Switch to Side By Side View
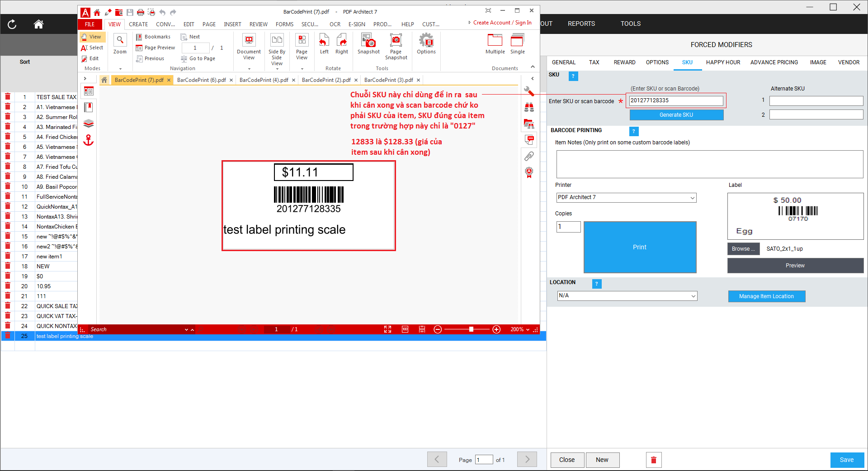The image size is (868, 471). click(276, 47)
